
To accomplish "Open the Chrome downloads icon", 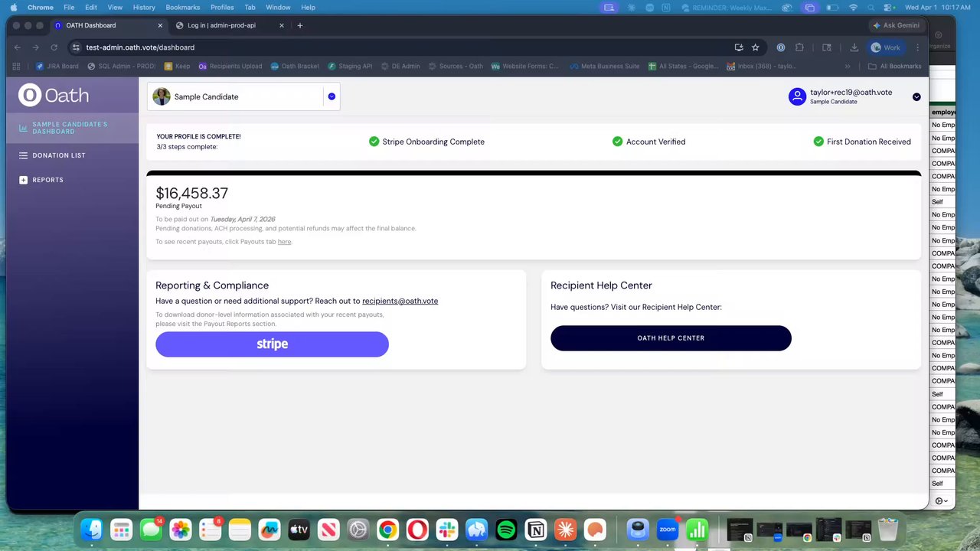I will pos(854,47).
